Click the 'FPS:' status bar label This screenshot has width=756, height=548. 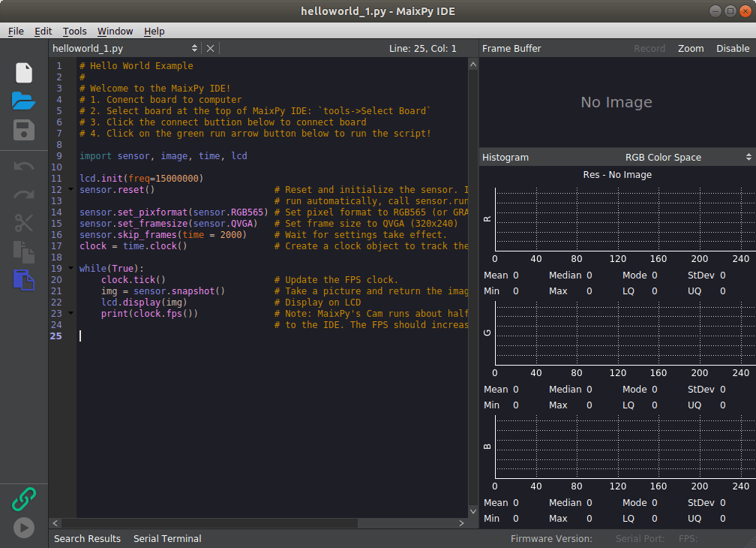click(x=688, y=538)
